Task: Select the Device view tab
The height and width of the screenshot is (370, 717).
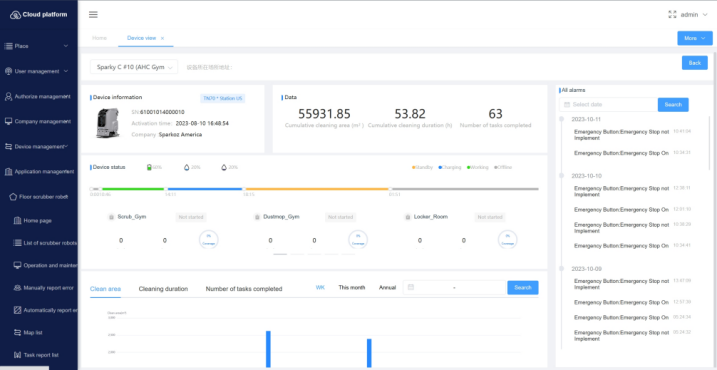Action: (141, 38)
